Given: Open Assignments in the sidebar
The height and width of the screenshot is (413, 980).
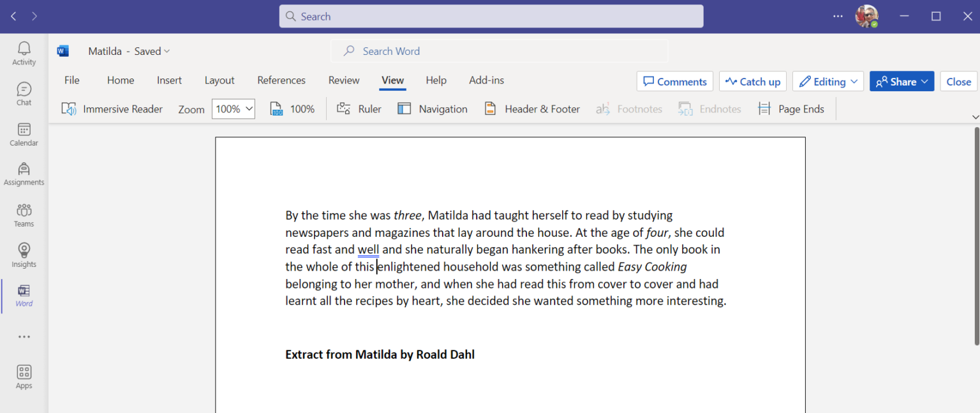Looking at the screenshot, I should tap(24, 174).
